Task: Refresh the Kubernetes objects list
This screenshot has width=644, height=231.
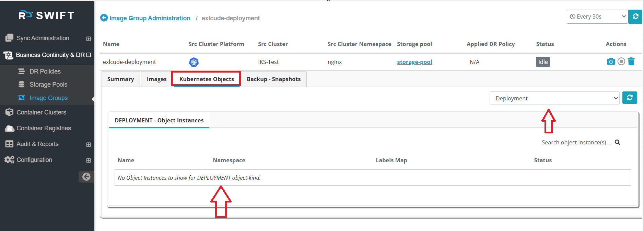Action: (x=630, y=98)
